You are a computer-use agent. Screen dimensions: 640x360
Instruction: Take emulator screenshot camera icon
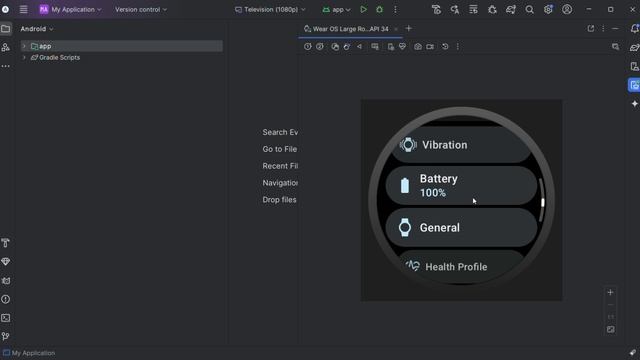coord(418,47)
